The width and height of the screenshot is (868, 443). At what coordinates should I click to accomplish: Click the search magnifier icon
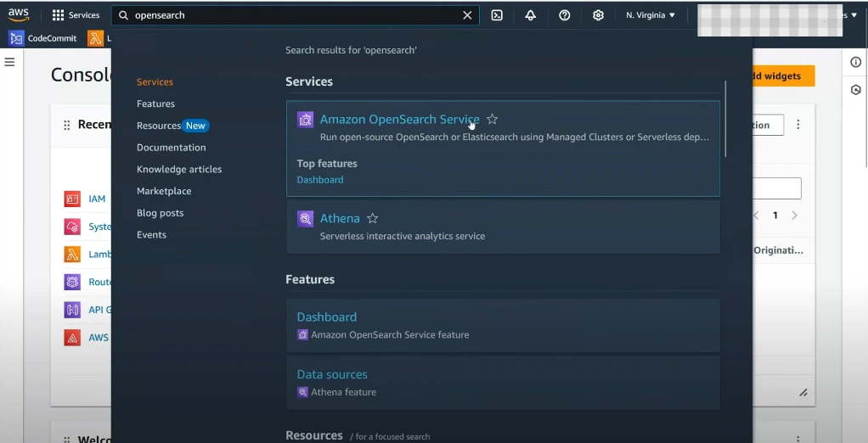pyautogui.click(x=123, y=15)
